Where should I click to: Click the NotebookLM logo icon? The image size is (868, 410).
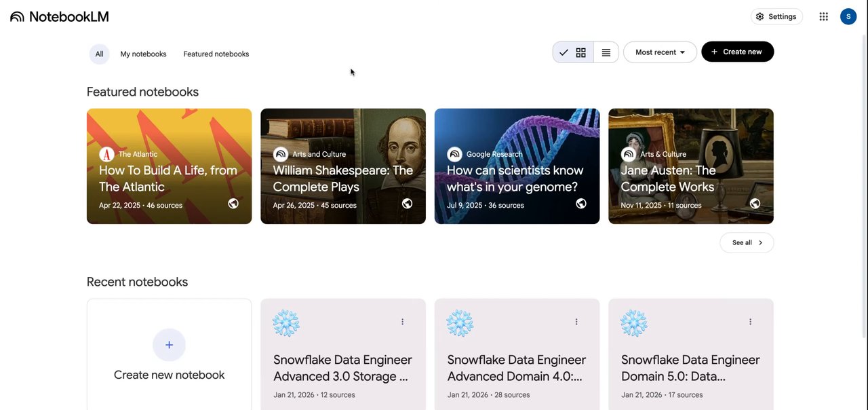(x=17, y=17)
